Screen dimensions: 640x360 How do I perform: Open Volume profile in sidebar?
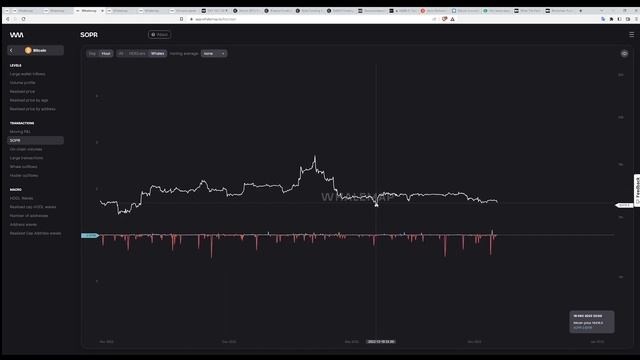[x=22, y=82]
